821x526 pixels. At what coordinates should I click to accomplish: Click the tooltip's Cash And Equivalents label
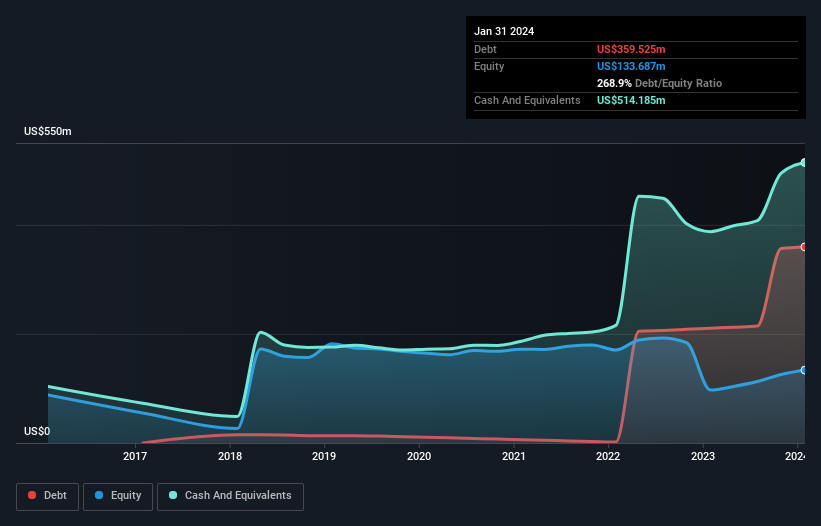point(527,100)
